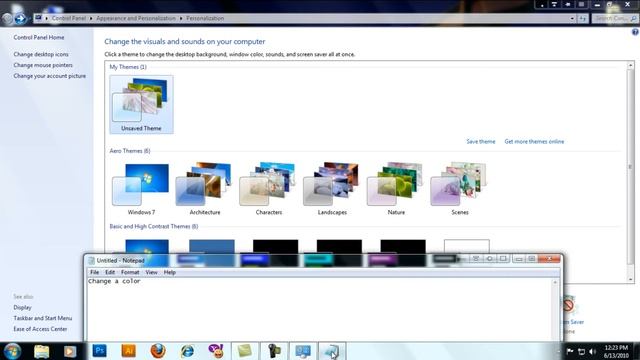
Task: Apply the Landscapes theme
Action: (332, 189)
